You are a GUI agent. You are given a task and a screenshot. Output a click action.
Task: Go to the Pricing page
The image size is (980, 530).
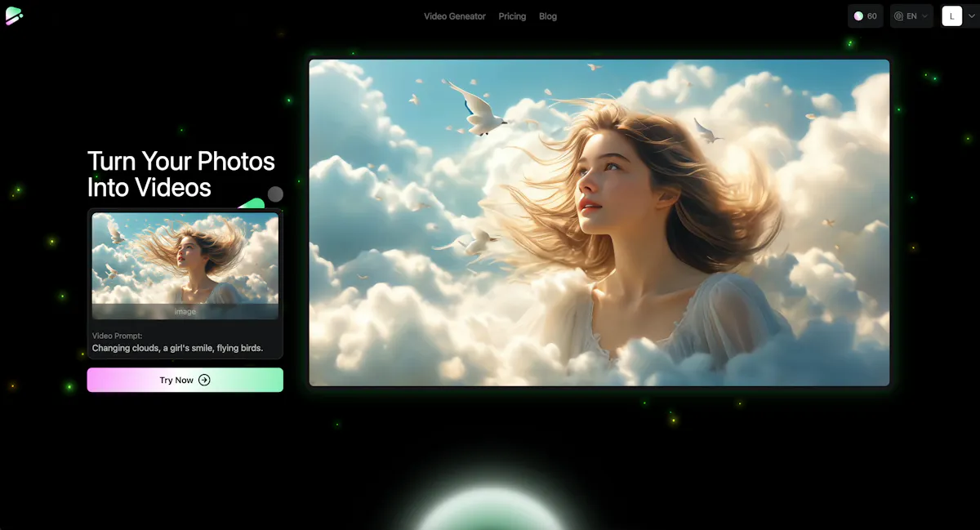click(512, 16)
